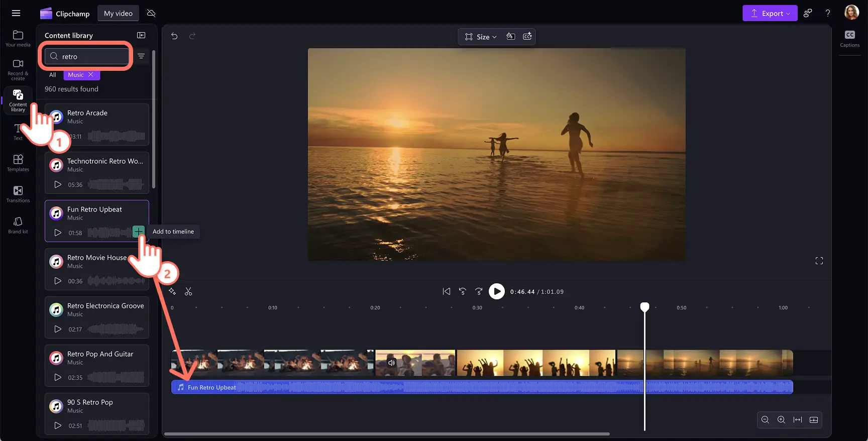Undo the last action
The height and width of the screenshot is (441, 868).
pyautogui.click(x=174, y=36)
